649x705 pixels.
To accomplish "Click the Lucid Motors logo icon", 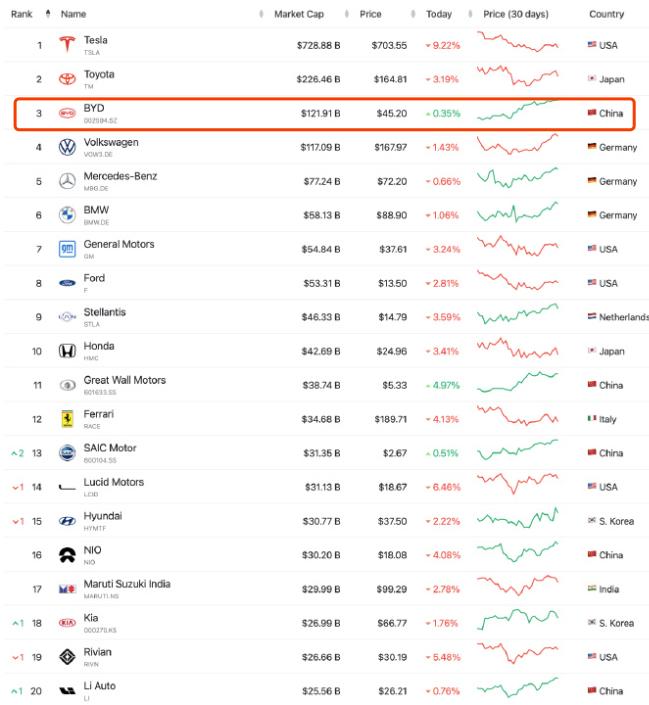I will 67,487.
